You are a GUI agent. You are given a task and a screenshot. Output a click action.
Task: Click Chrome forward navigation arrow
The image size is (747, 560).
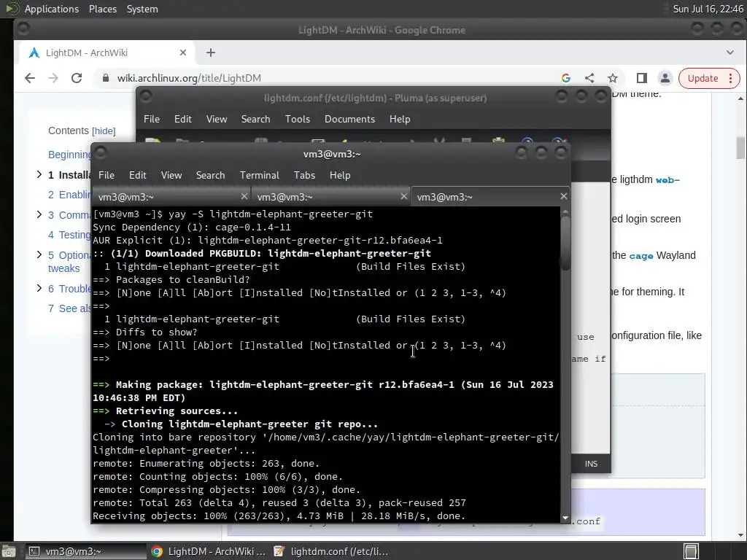tap(53, 78)
